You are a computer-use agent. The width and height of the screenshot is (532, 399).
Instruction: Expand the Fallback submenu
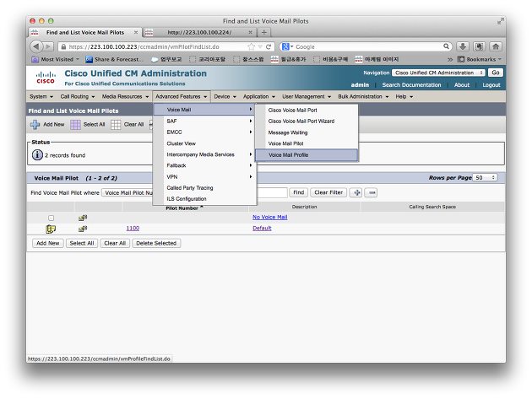point(204,165)
